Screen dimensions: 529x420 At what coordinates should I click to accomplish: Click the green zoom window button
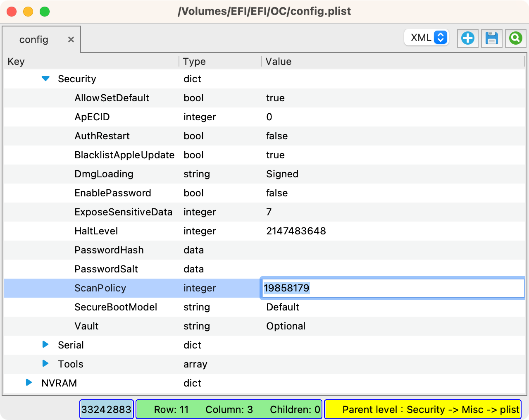pyautogui.click(x=45, y=12)
